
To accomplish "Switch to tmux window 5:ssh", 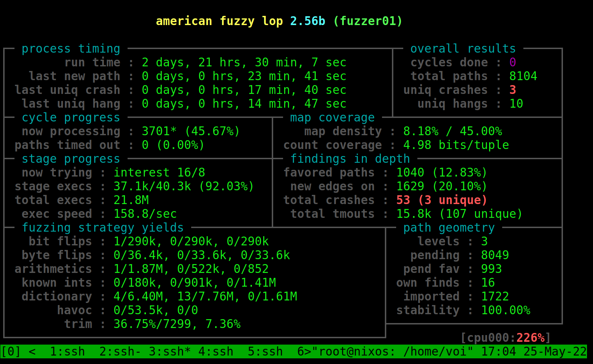I will point(265,352).
